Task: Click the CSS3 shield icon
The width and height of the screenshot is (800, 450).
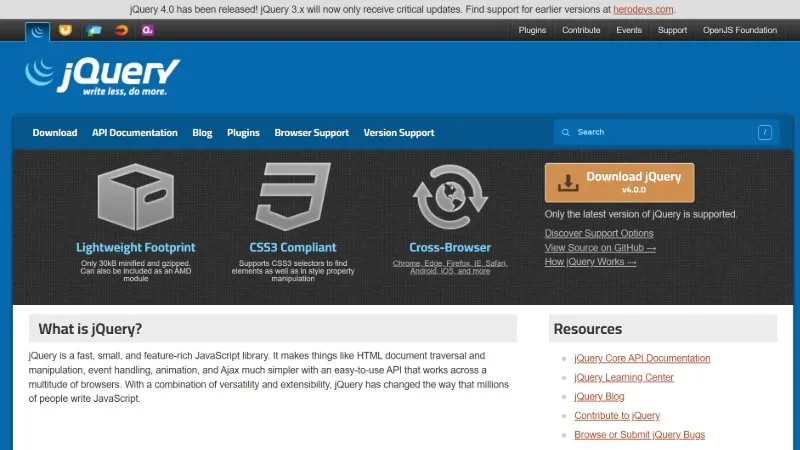Action: pos(293,197)
